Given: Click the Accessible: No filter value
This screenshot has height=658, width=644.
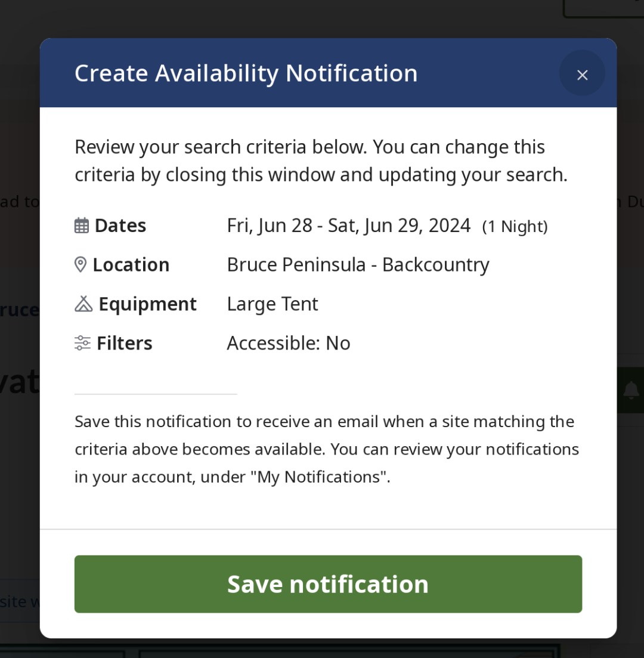Looking at the screenshot, I should (x=289, y=343).
